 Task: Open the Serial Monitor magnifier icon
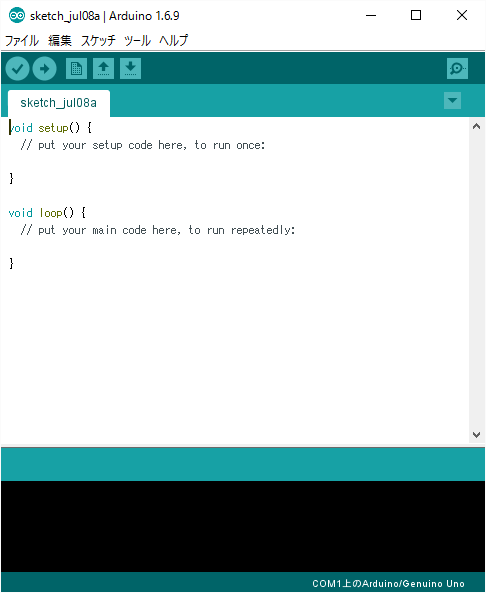click(x=457, y=68)
